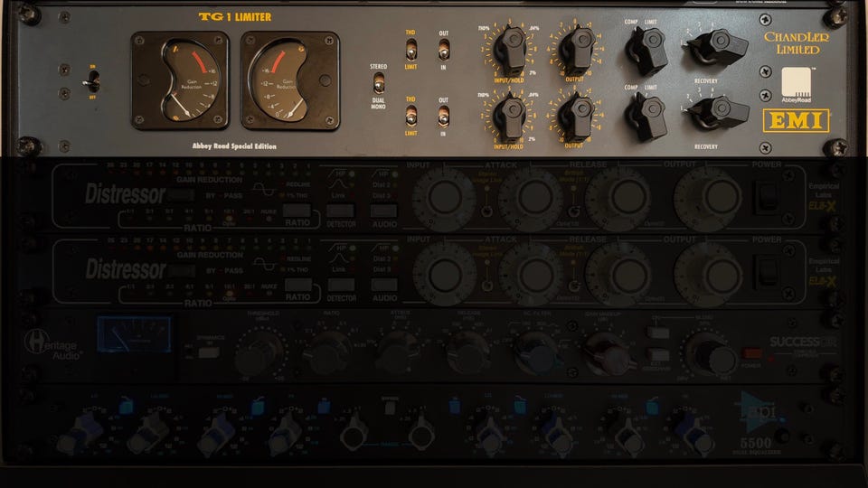Screen dimensions: 868x488
Task: Click the lower channel Recovery knob
Action: [718, 113]
